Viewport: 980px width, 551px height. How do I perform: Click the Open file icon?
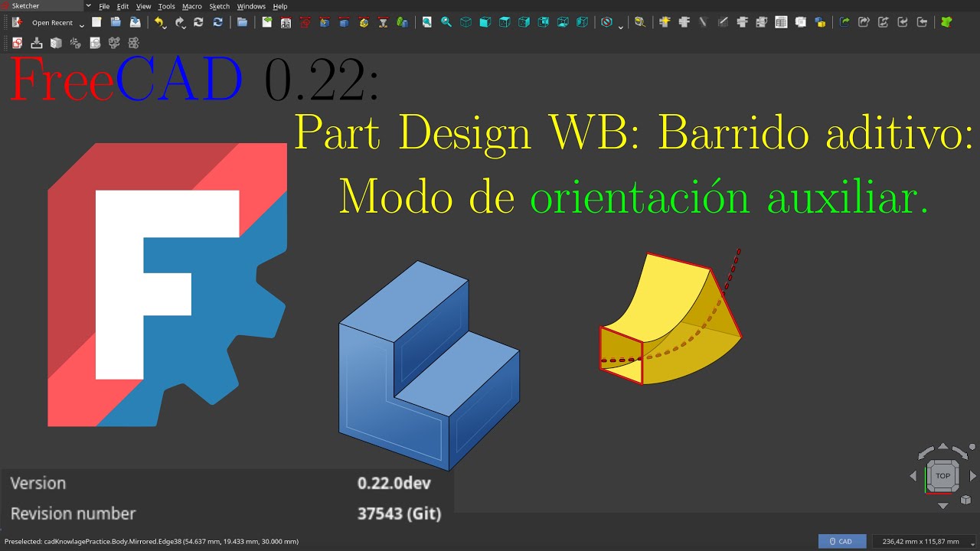click(x=116, y=22)
